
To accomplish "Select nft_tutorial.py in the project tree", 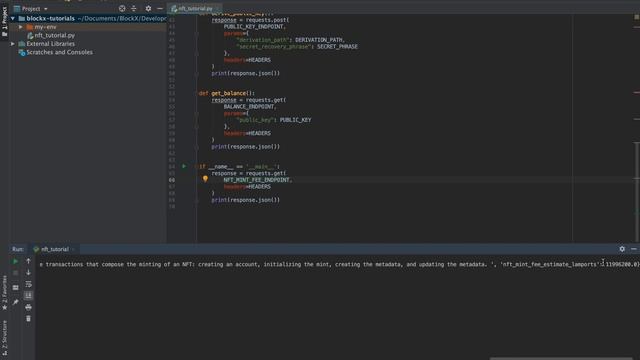I will (x=54, y=36).
